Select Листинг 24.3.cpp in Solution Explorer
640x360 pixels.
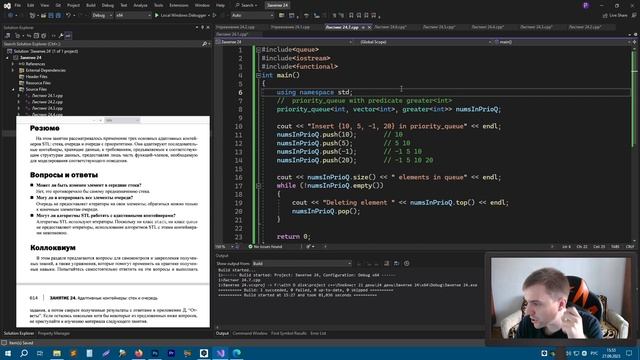tap(47, 108)
